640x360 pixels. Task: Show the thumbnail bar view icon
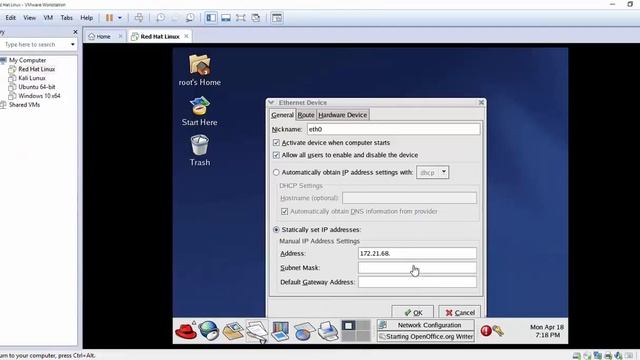(226, 18)
